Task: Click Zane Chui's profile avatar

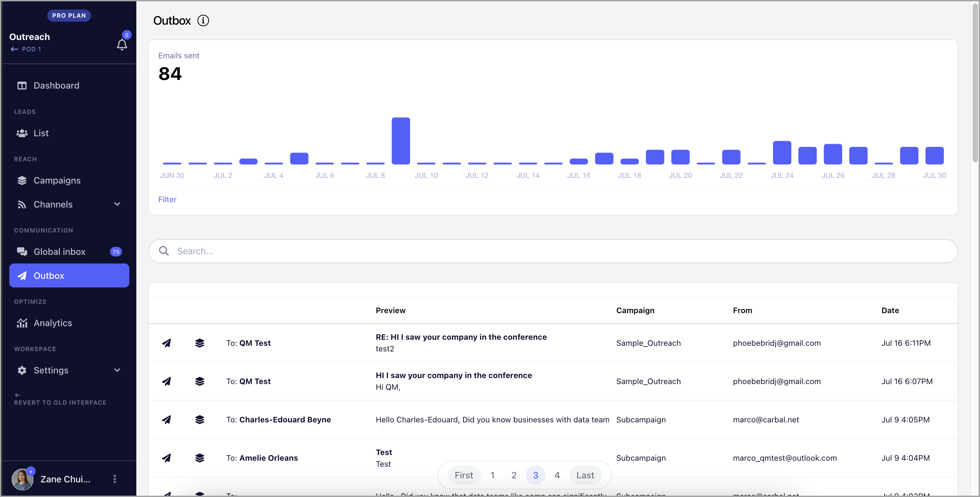Action: point(22,479)
